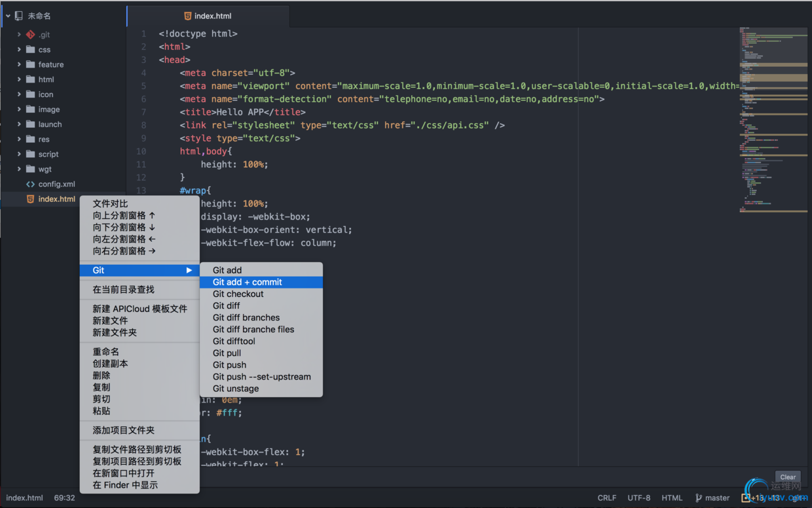Click UTF-8 encoding in status bar

(638, 498)
